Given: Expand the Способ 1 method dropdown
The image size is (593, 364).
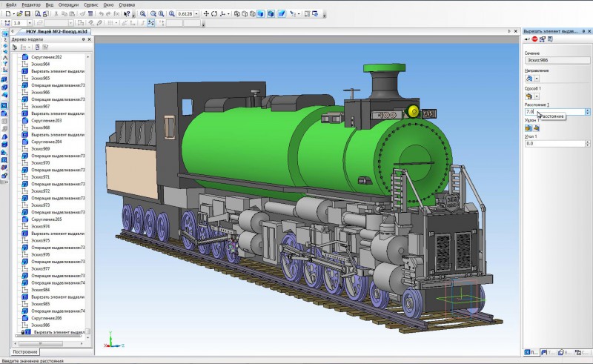Looking at the screenshot, I should pos(537,96).
